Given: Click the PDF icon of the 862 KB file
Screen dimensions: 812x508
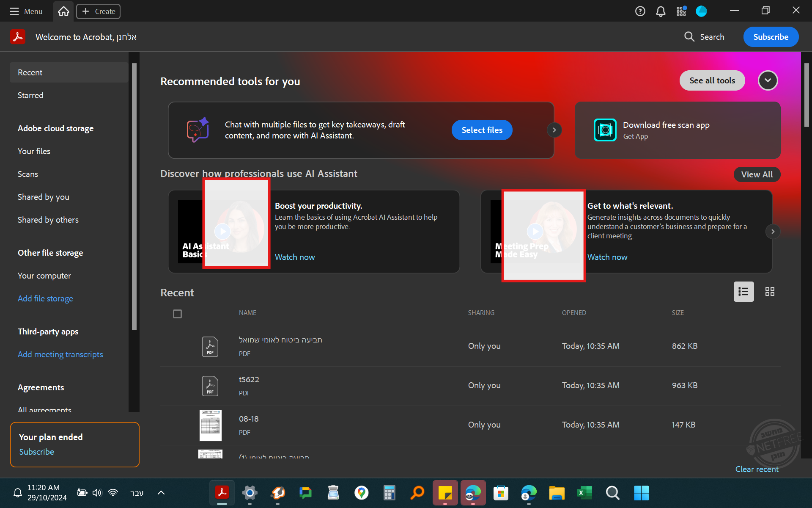Looking at the screenshot, I should click(210, 347).
